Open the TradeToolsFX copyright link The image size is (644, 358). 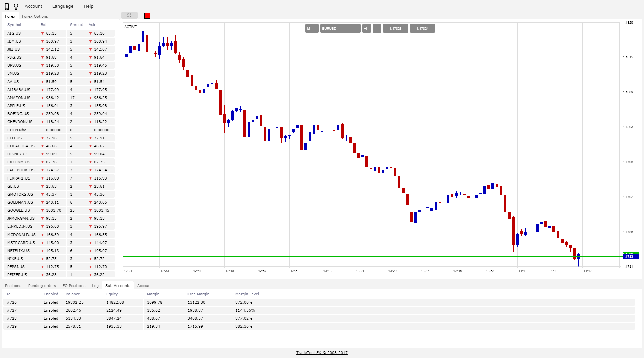pyautogui.click(x=321, y=353)
